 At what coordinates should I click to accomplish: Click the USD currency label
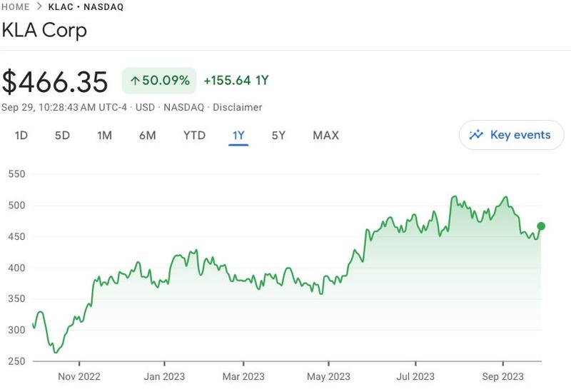pyautogui.click(x=145, y=108)
